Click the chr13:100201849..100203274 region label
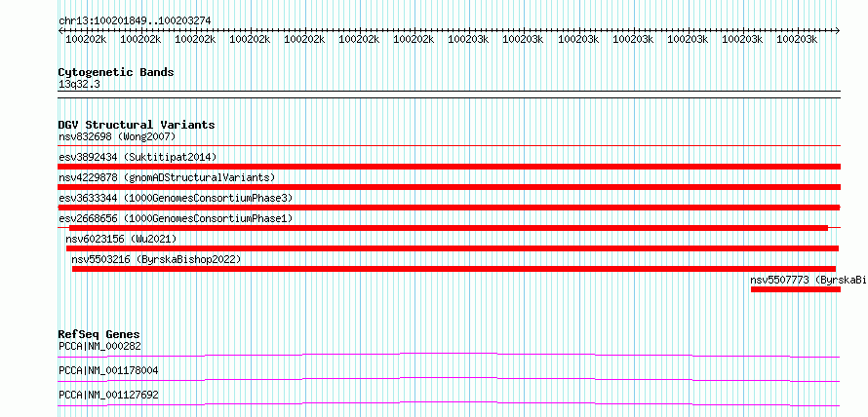 (135, 20)
